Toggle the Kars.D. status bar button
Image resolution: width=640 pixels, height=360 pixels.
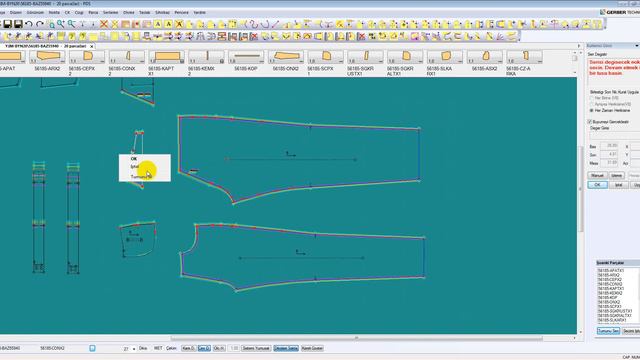pos(188,348)
